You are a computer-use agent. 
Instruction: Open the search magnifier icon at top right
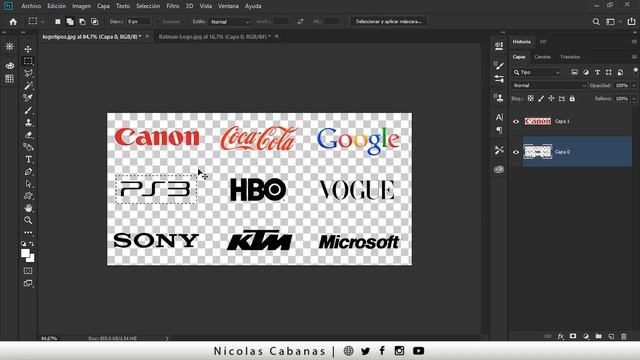point(596,22)
